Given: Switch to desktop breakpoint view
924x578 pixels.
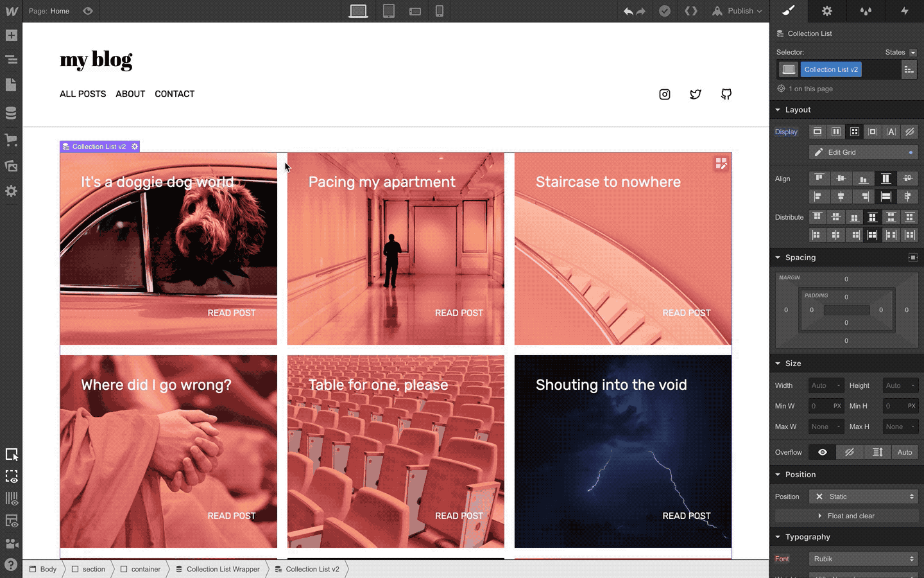Looking at the screenshot, I should click(x=358, y=11).
